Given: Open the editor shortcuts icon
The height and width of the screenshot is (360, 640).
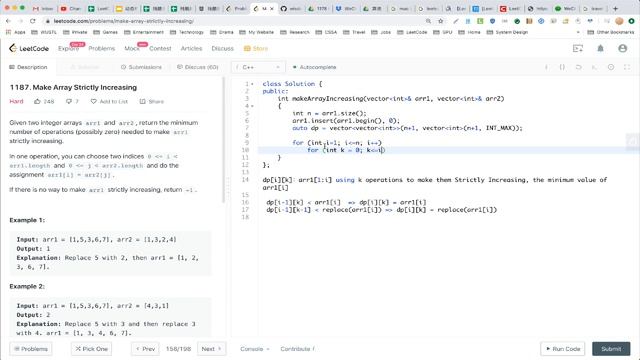Looking at the screenshot, I should (x=594, y=67).
